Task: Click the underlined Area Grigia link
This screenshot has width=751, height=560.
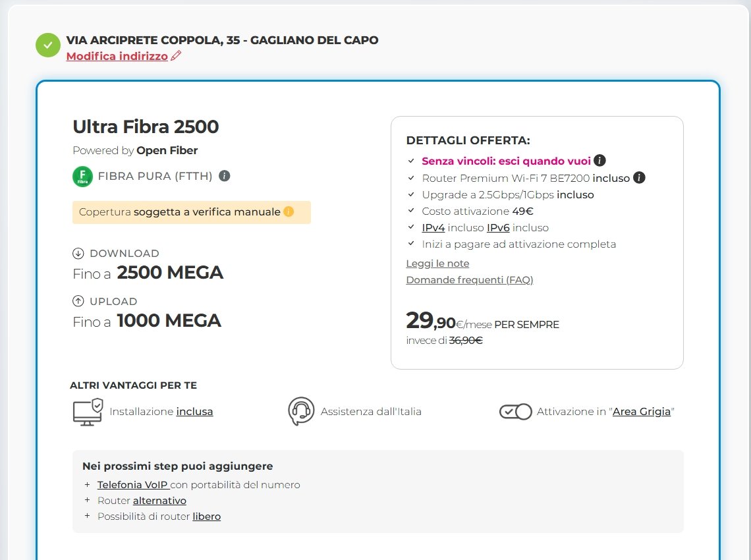Action: click(642, 412)
